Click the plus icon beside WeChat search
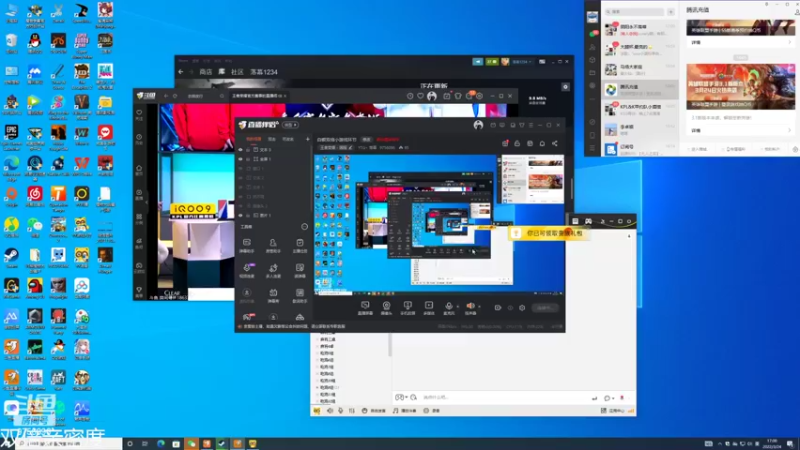Screen dimensions: 800x450 (x=671, y=12)
